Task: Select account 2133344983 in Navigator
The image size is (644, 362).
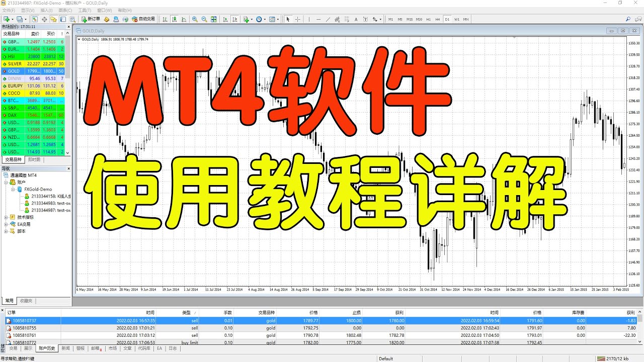Action: [48, 203]
